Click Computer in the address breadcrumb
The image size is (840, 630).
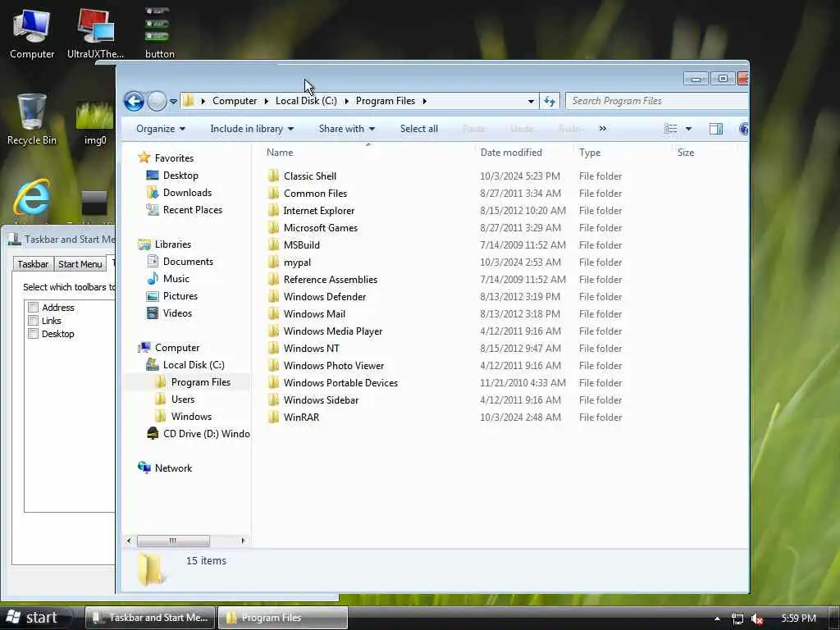coord(235,101)
